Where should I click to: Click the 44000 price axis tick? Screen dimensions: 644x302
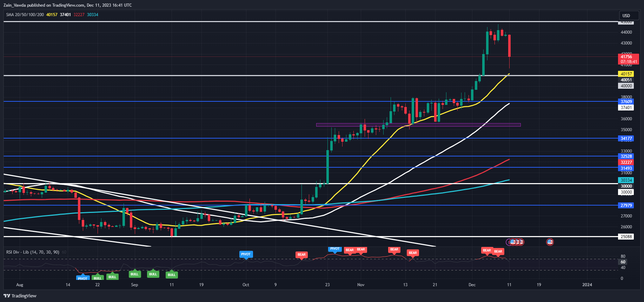pos(626,32)
